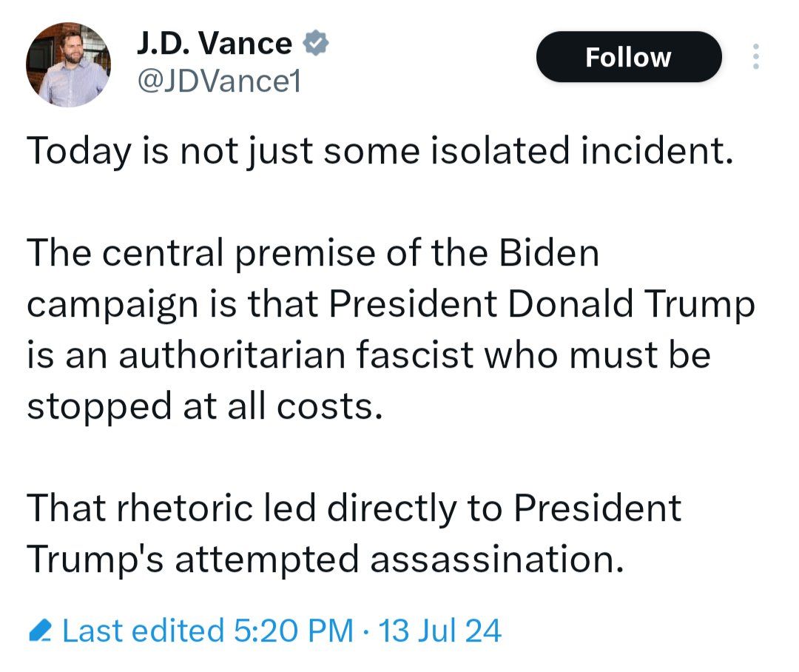Screen dimensions: 799x672
Task: Click the text "stopped at all costs."
Action: pos(206,406)
